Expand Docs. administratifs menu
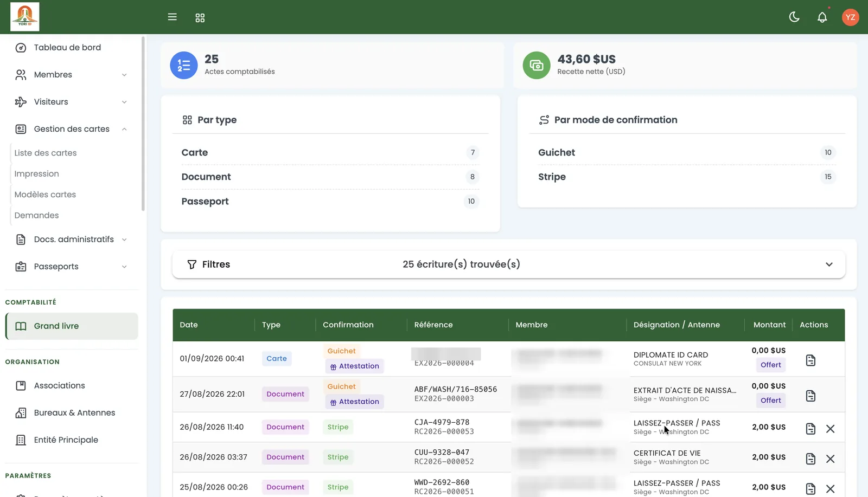Screen dimensions: 868x497 [x=71, y=240]
